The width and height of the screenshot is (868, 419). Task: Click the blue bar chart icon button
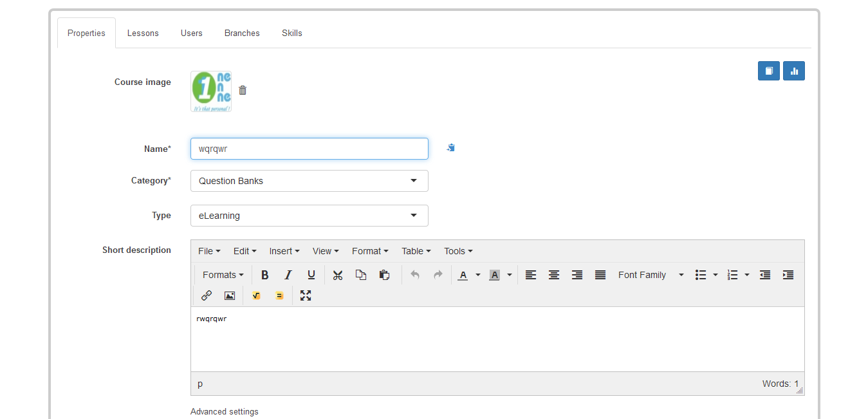pos(794,71)
